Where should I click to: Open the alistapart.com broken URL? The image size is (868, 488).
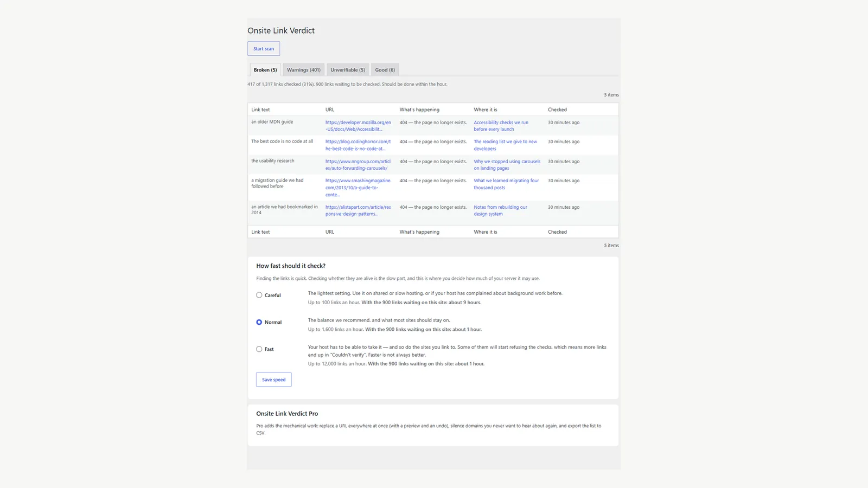point(358,210)
